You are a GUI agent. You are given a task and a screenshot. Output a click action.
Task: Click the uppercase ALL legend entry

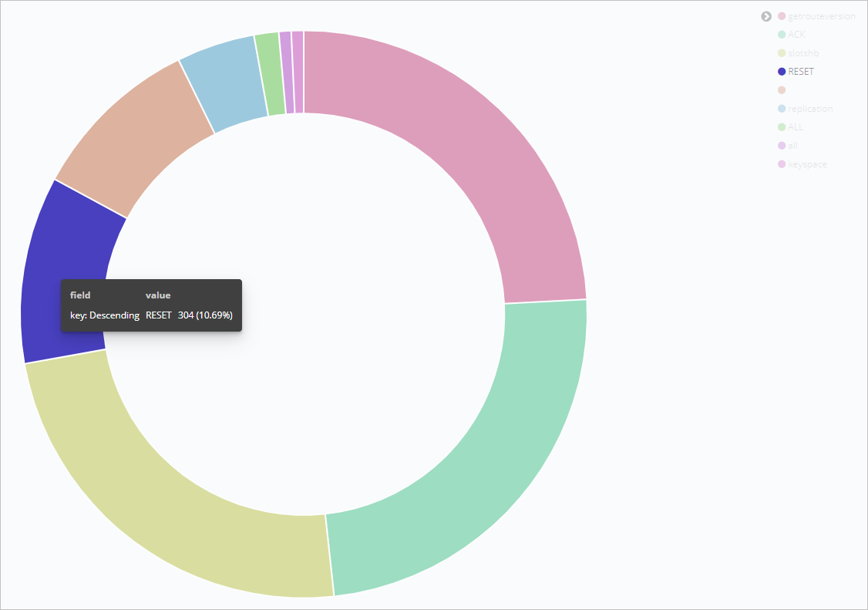pyautogui.click(x=790, y=127)
